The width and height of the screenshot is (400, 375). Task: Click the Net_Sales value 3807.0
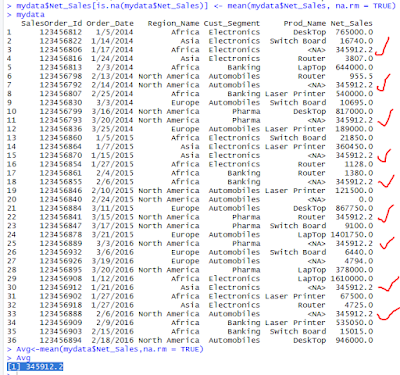pyautogui.click(x=359, y=58)
